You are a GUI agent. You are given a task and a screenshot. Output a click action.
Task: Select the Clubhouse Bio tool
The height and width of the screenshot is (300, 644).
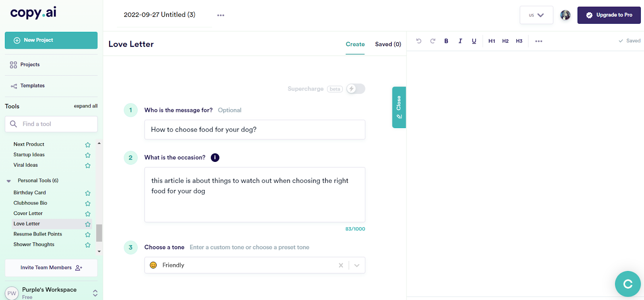click(x=30, y=203)
